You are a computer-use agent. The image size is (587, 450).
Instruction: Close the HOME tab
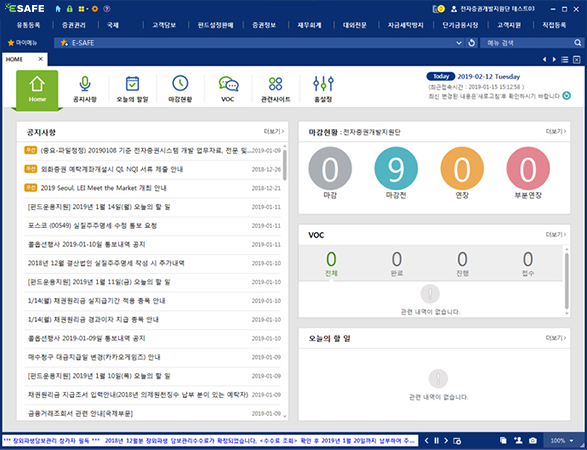point(41,59)
